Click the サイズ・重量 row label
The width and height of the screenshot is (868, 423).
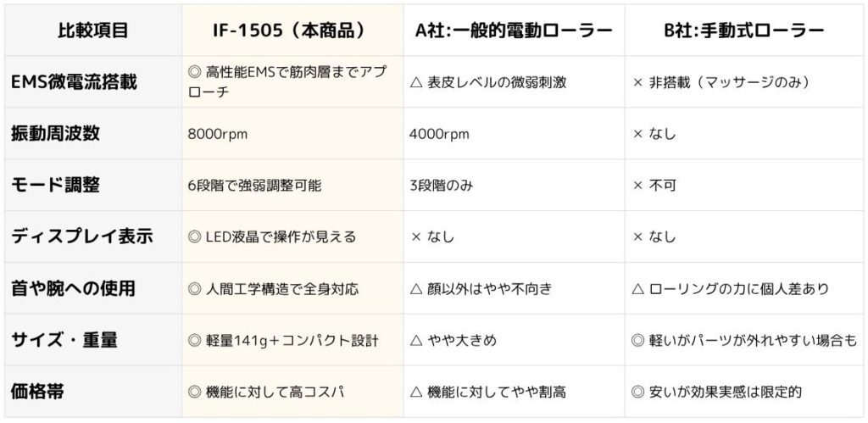click(93, 339)
